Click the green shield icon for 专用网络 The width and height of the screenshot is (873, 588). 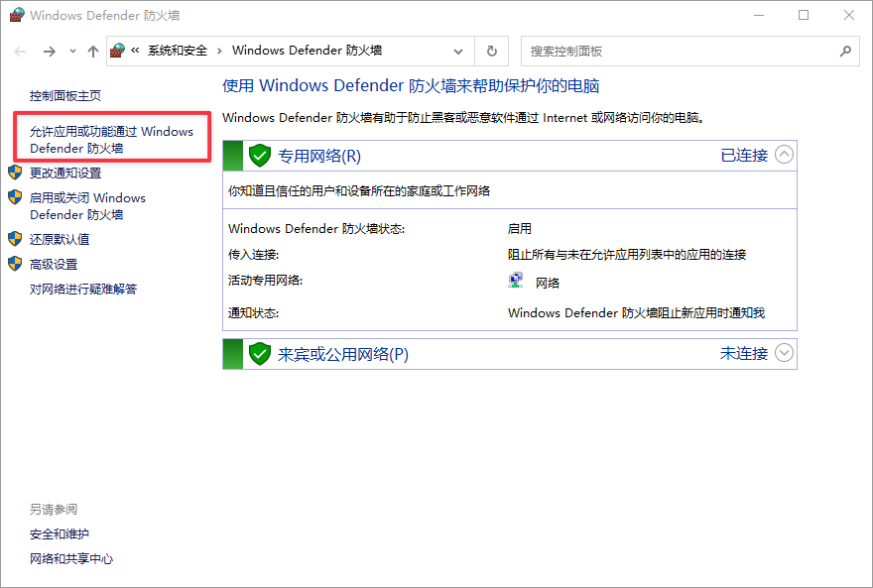pos(260,156)
